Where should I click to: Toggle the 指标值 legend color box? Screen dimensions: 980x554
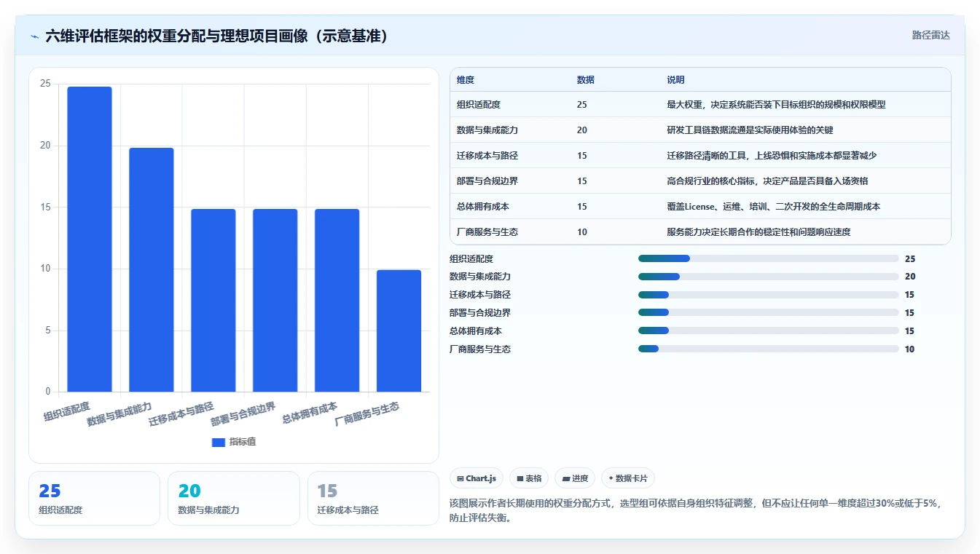pos(218,442)
